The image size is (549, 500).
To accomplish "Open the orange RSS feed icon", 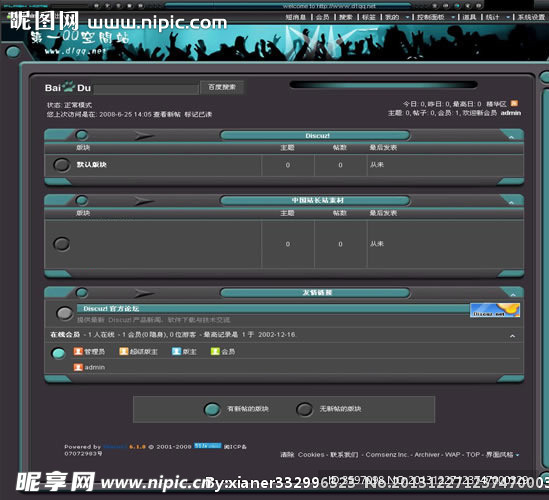I will [514, 103].
